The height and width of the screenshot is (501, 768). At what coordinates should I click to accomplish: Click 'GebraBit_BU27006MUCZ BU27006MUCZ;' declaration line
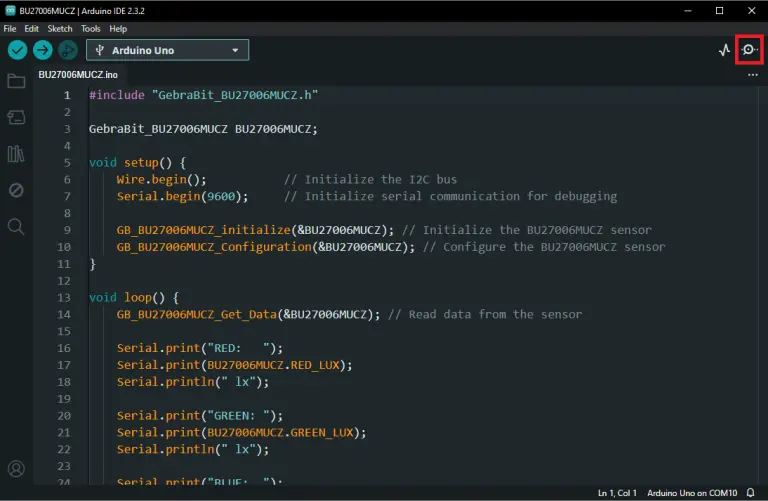[203, 129]
